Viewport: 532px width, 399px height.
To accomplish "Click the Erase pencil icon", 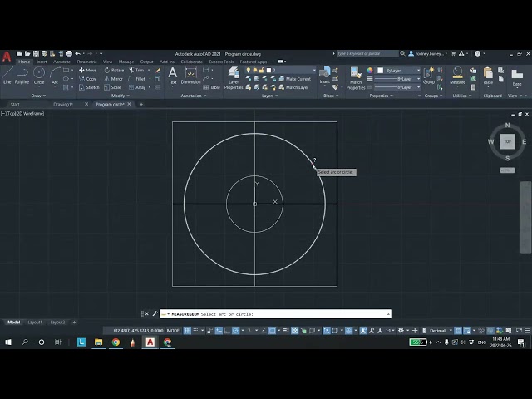I will 158,70.
